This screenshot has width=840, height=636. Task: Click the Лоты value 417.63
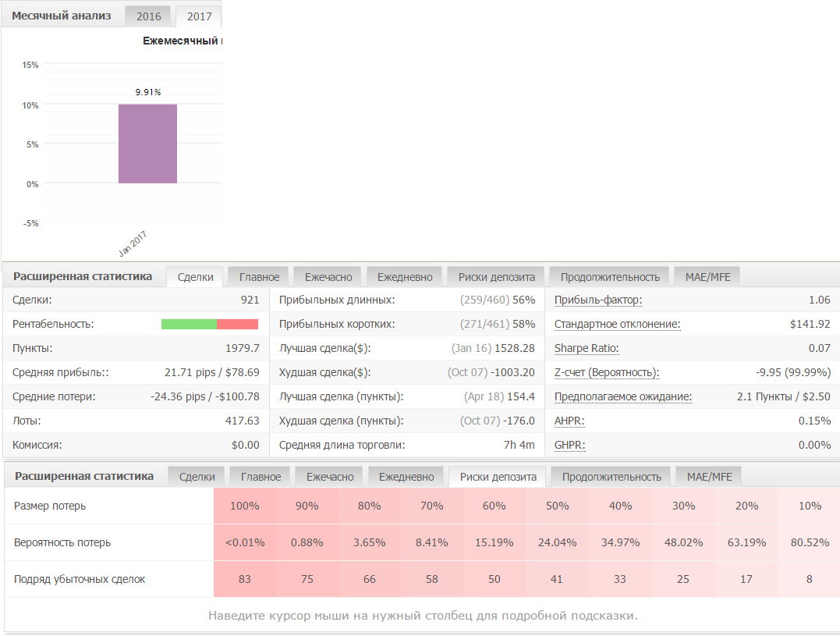click(x=242, y=421)
